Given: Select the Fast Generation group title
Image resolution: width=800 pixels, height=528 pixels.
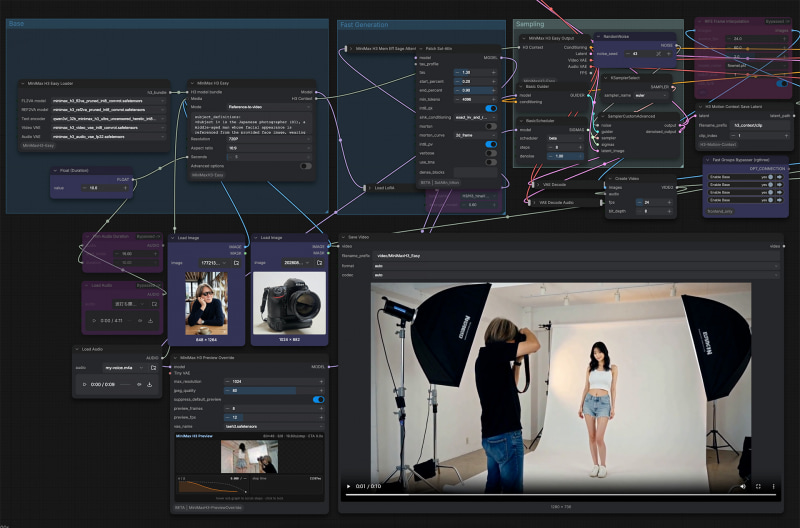Looking at the screenshot, I should pos(364,24).
